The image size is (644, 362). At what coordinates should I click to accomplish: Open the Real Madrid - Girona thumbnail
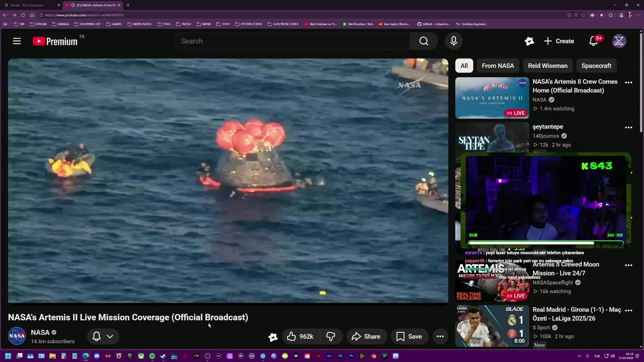(492, 326)
